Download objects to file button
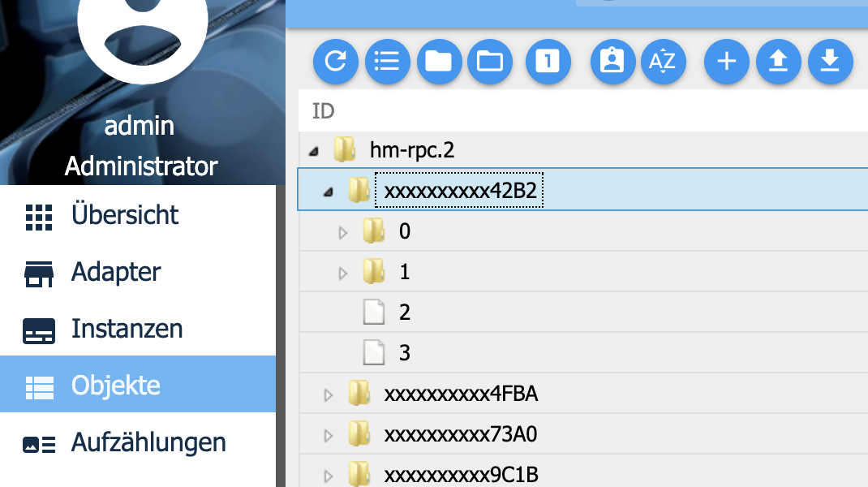The image size is (868, 487). (831, 61)
